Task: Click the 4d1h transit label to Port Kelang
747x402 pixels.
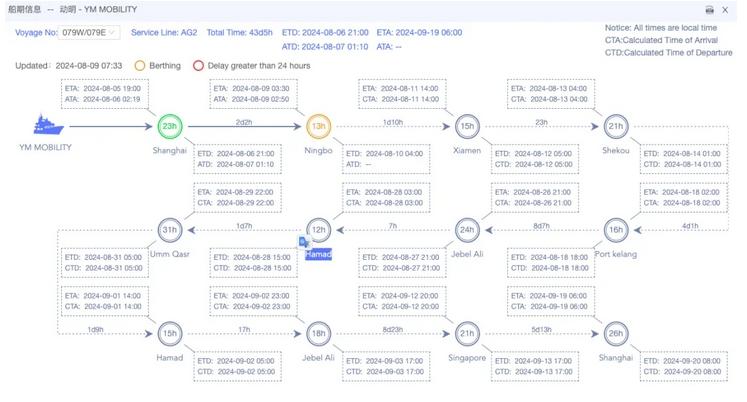Action: [690, 226]
